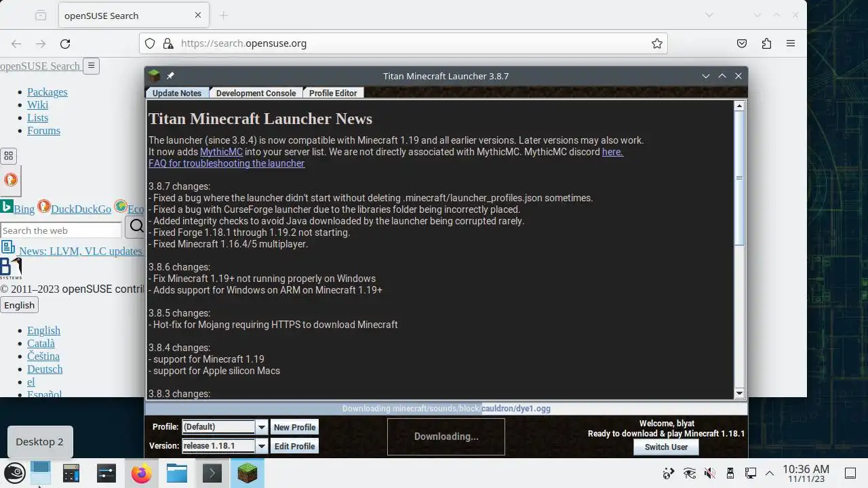Screen dimensions: 868x488
Task: Open the Version release 1.18.1 dropdown arrow
Action: [261, 446]
